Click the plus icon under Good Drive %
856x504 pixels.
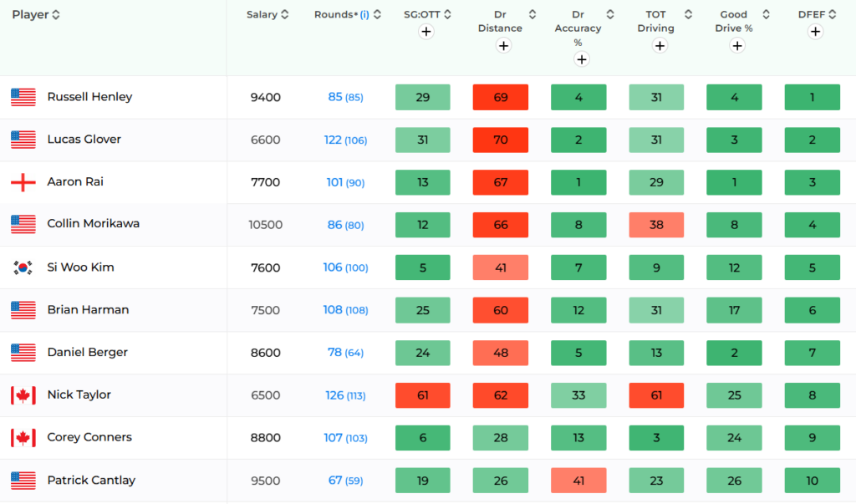pyautogui.click(x=736, y=45)
